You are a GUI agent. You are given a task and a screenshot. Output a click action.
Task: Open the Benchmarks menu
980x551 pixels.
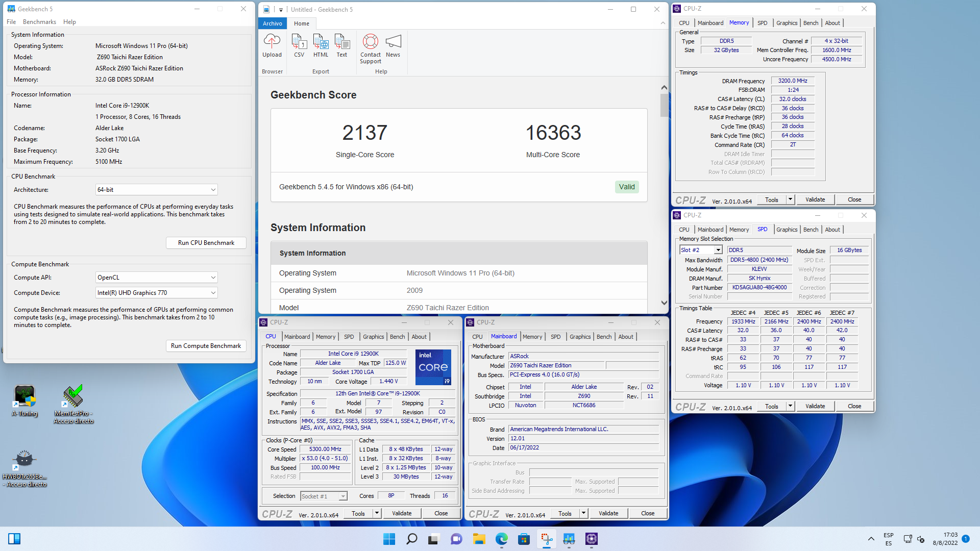coord(39,22)
